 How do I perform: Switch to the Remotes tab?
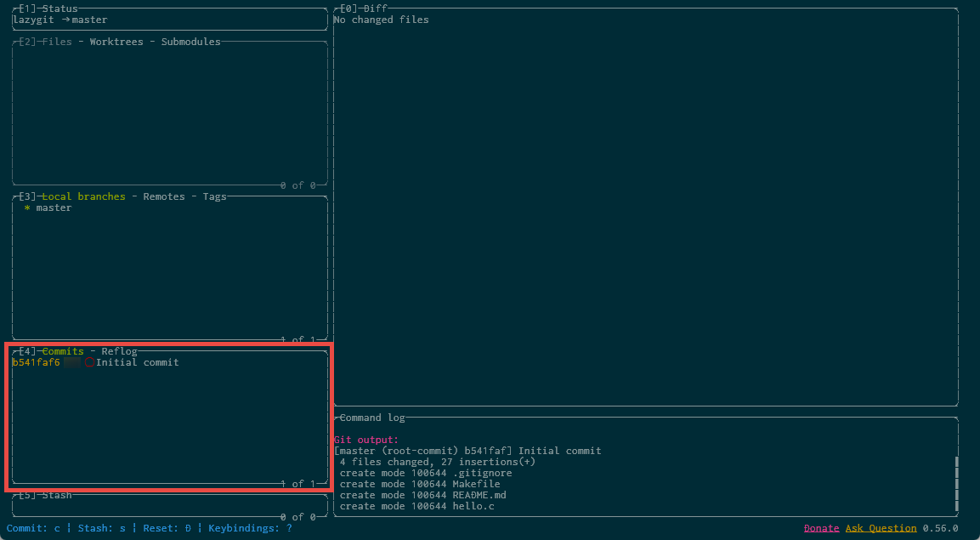coord(164,196)
